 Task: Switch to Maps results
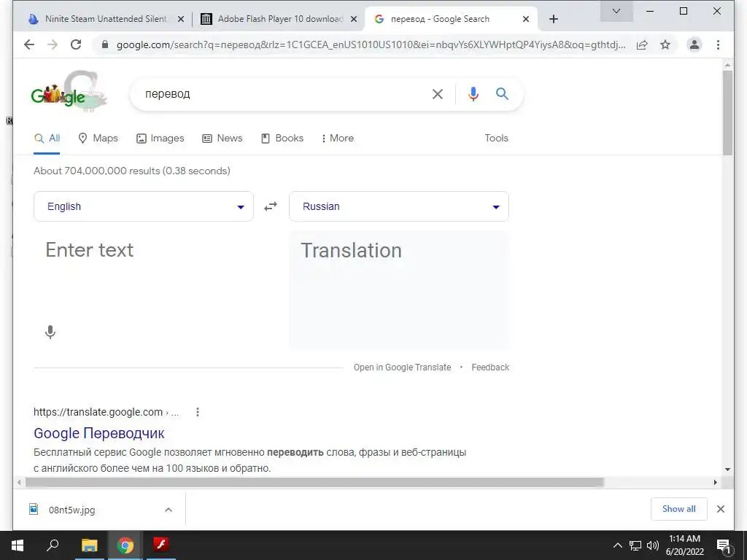pos(98,138)
